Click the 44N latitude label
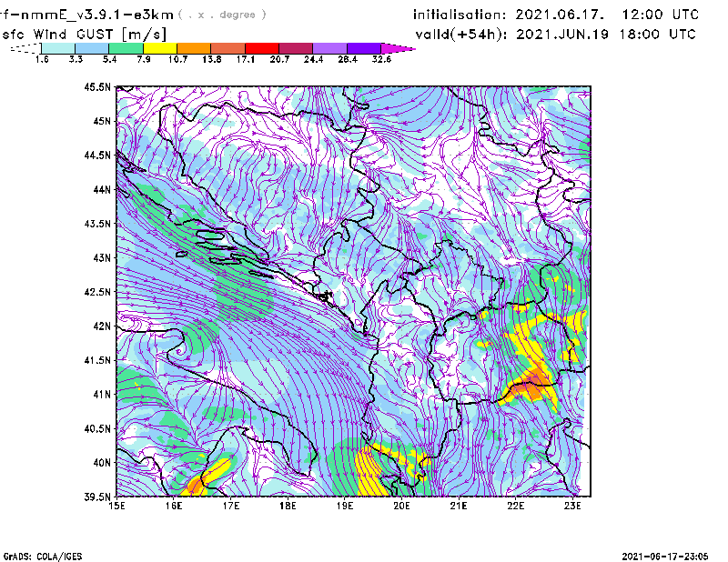 click(102, 189)
